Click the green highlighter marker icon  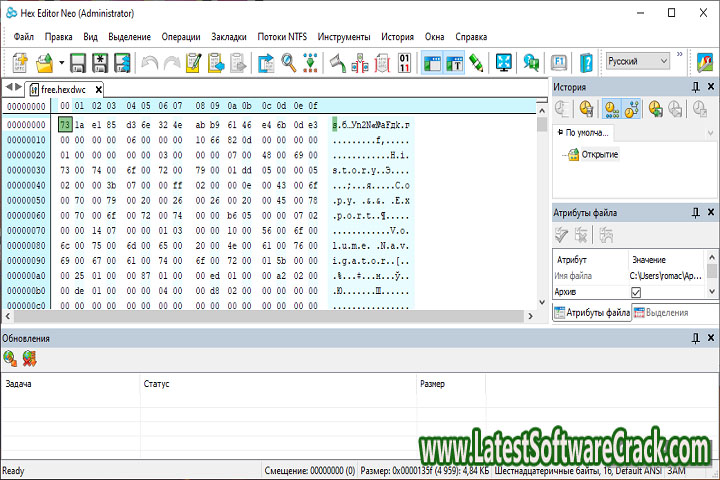pyautogui.click(x=476, y=63)
